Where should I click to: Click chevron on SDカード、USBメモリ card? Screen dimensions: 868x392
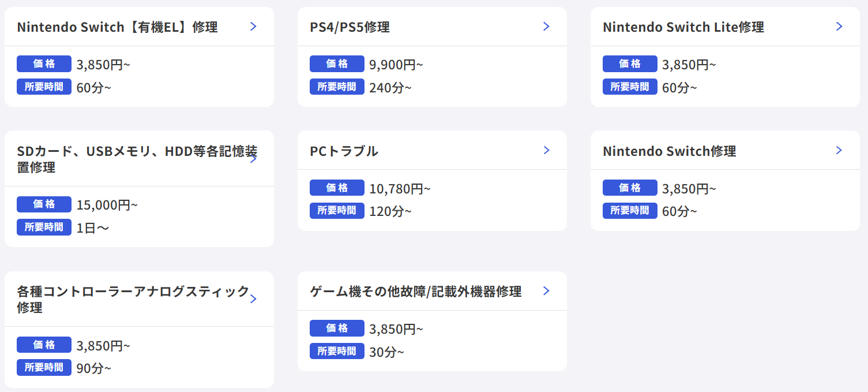point(254,159)
